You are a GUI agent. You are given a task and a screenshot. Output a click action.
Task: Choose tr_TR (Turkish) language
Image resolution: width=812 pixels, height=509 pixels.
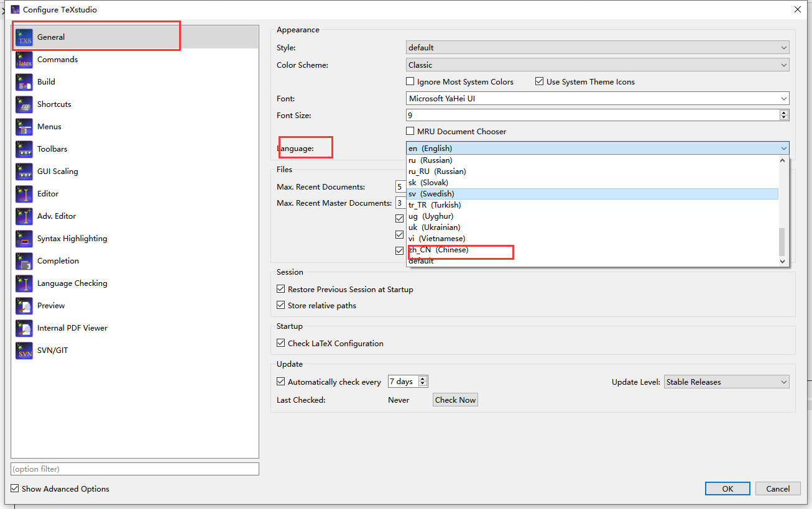[x=593, y=205]
